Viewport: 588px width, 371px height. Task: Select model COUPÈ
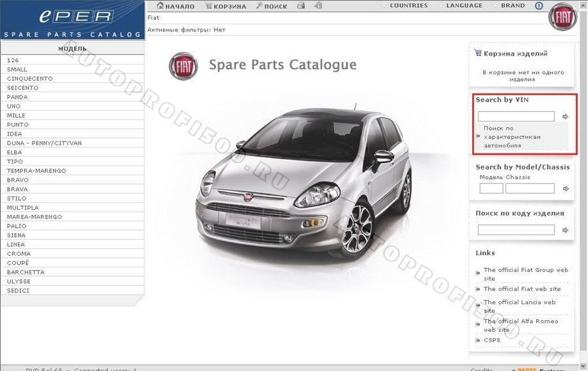click(x=72, y=263)
